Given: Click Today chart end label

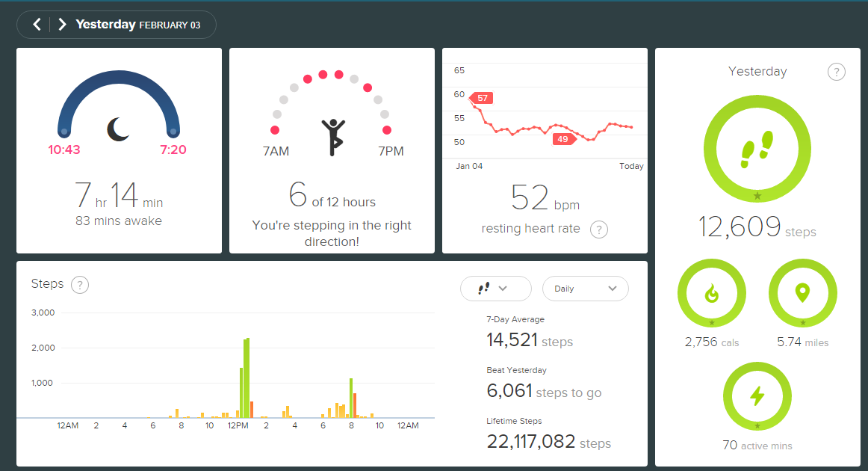Looking at the screenshot, I should coord(631,166).
